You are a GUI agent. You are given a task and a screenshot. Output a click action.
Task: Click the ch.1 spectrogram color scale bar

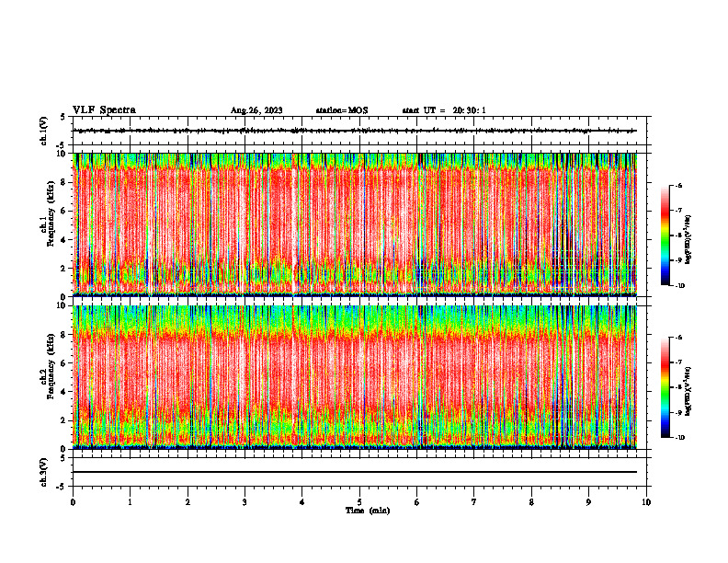click(665, 236)
